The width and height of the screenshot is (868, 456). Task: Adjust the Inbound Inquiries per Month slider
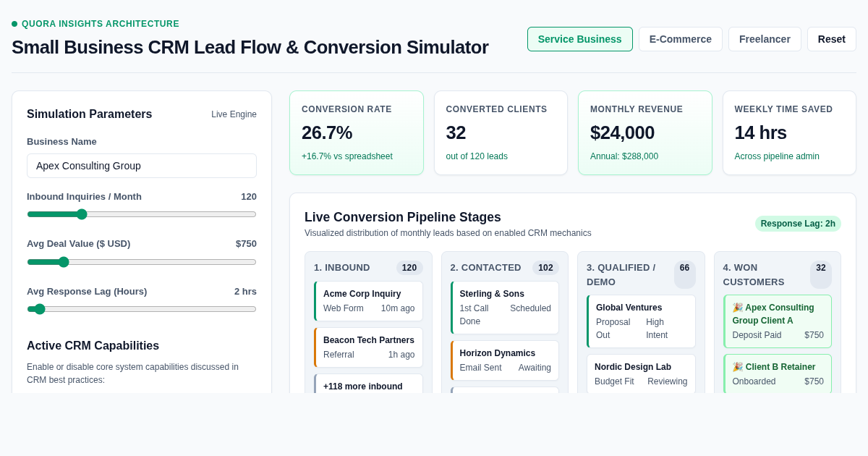[142, 214]
